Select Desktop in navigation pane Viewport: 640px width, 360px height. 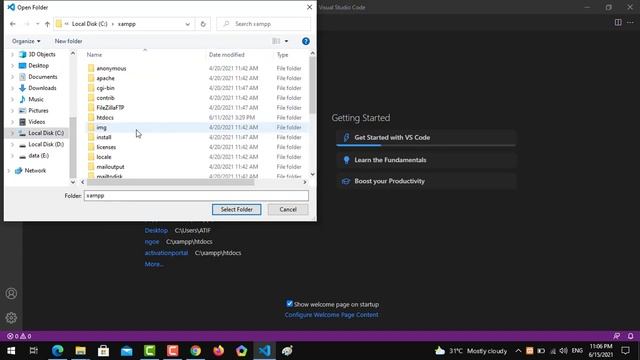tap(38, 66)
